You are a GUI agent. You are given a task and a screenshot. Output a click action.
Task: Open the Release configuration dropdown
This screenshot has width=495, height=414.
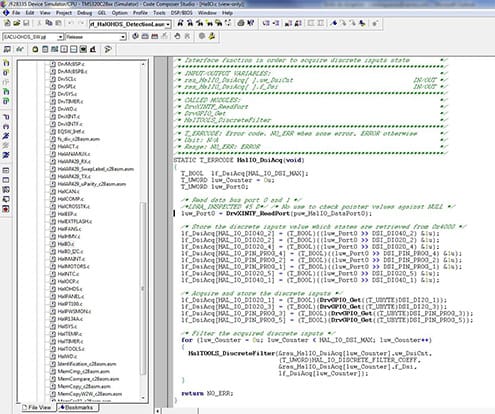[x=123, y=37]
